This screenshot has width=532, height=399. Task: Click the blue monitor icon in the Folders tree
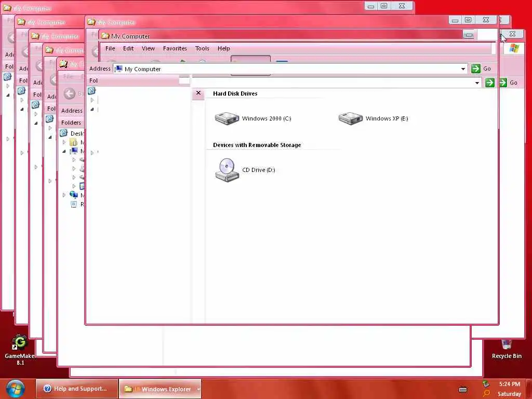coord(74,151)
